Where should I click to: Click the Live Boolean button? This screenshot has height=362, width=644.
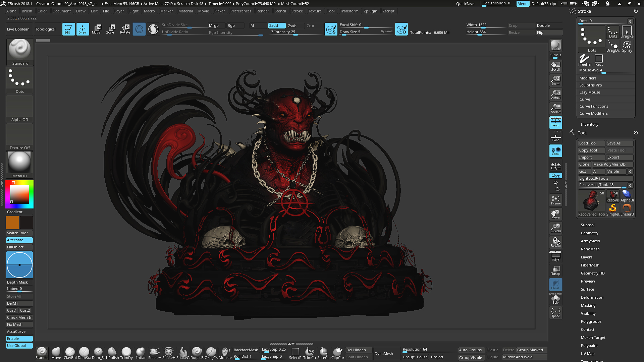[x=18, y=29]
